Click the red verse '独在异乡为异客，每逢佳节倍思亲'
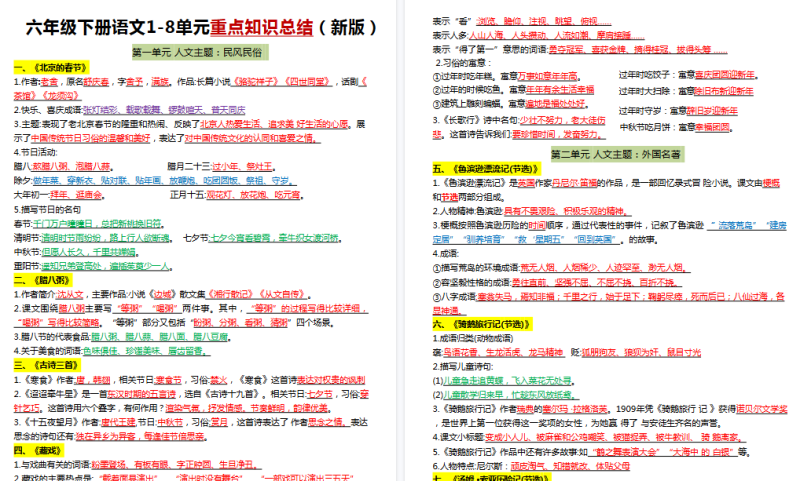 140,437
